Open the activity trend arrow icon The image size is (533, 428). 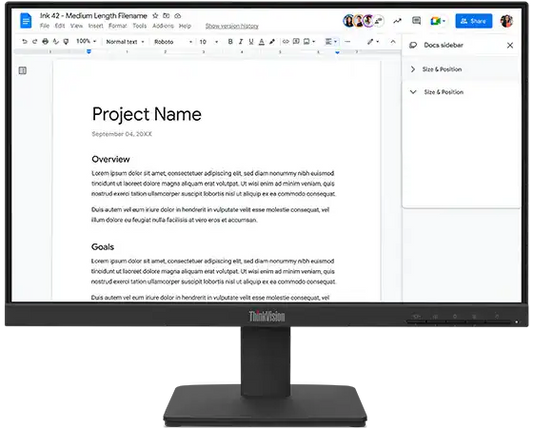click(397, 21)
